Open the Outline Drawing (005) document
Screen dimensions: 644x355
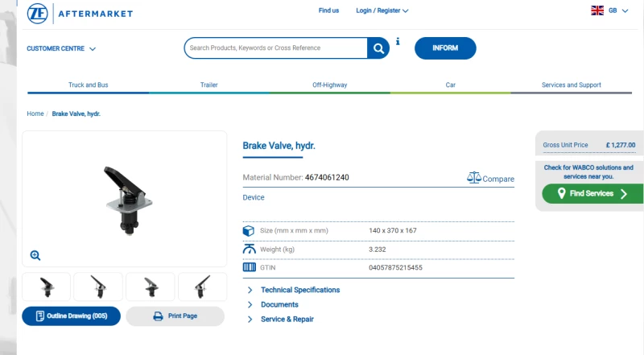(72, 316)
